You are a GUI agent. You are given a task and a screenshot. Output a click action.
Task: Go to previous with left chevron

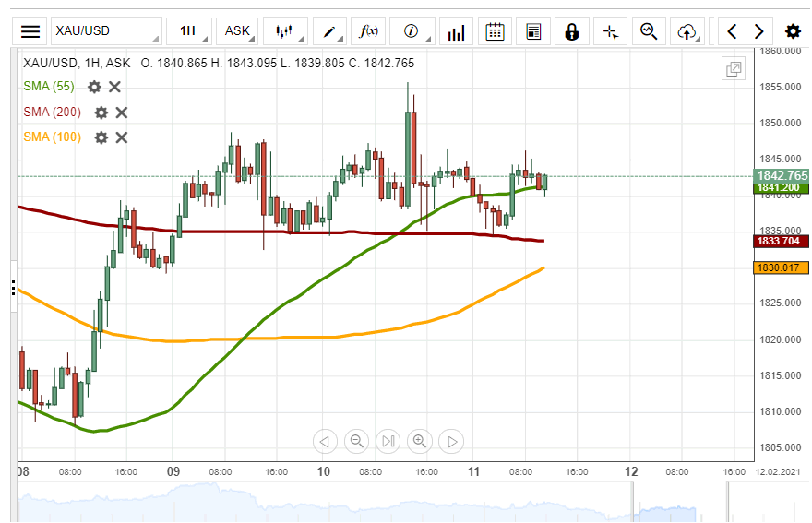click(x=732, y=31)
